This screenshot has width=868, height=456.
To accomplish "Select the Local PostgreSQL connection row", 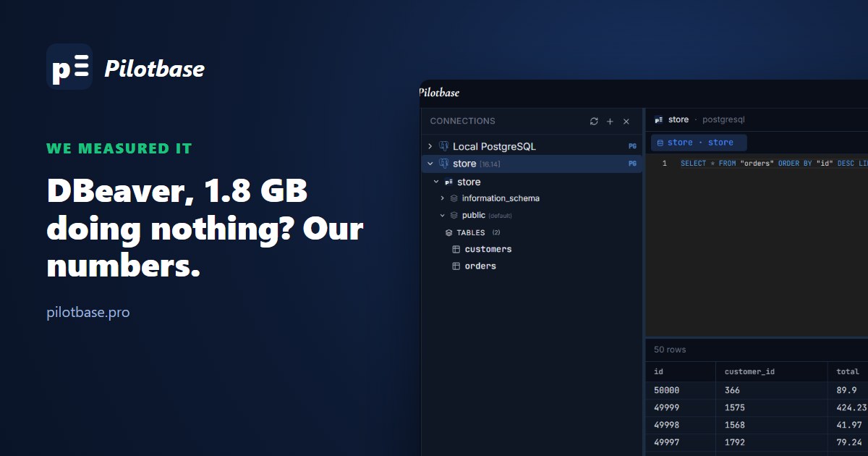I will [532, 146].
